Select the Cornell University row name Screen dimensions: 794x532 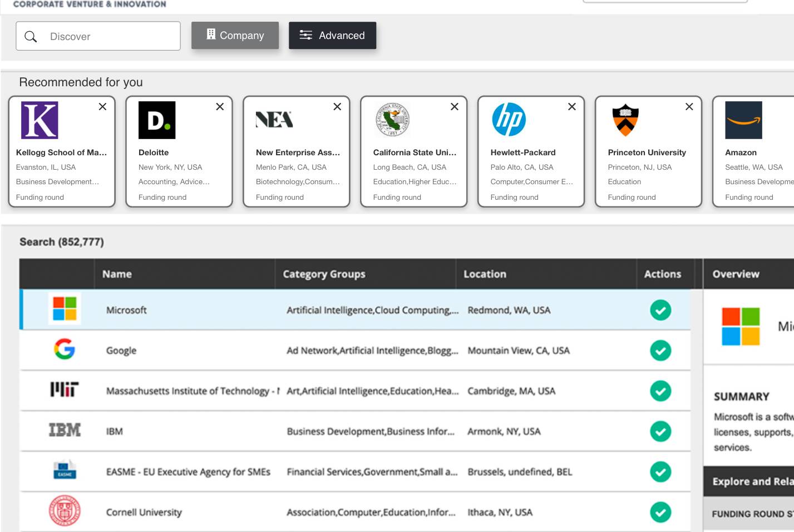(144, 513)
